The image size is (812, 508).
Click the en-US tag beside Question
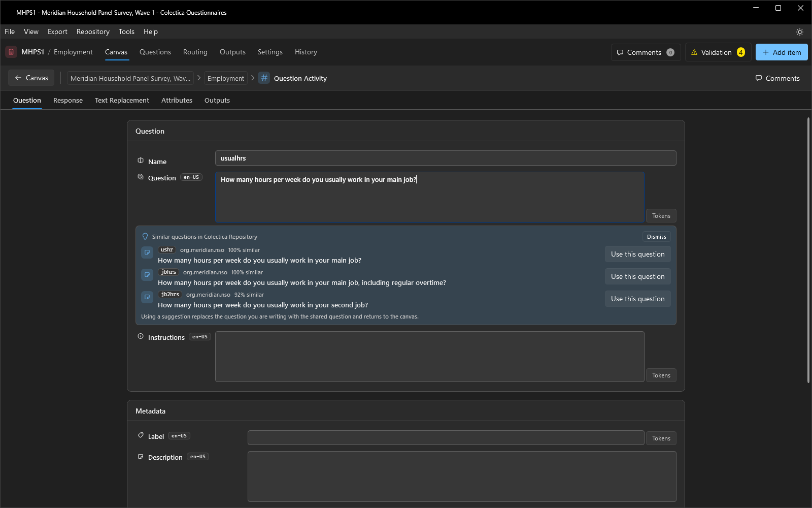tap(191, 177)
